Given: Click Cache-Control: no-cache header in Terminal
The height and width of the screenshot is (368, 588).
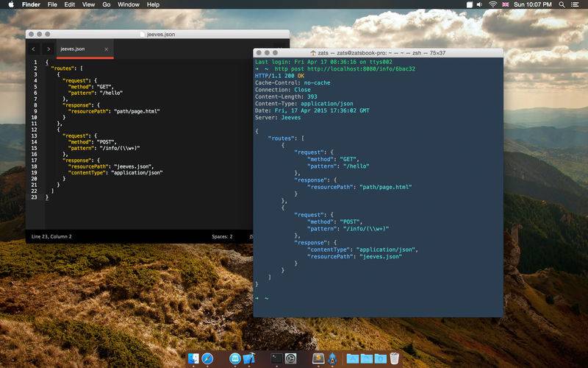Looking at the screenshot, I should [x=293, y=82].
